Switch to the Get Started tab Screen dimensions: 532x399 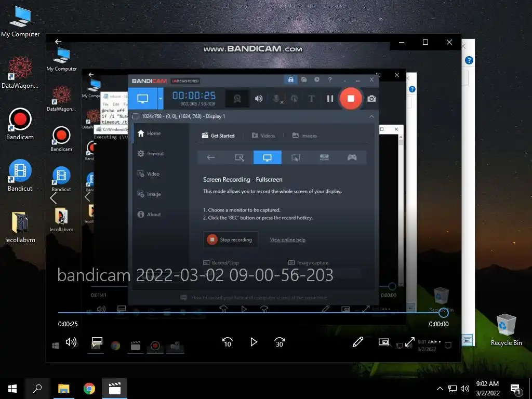point(218,136)
